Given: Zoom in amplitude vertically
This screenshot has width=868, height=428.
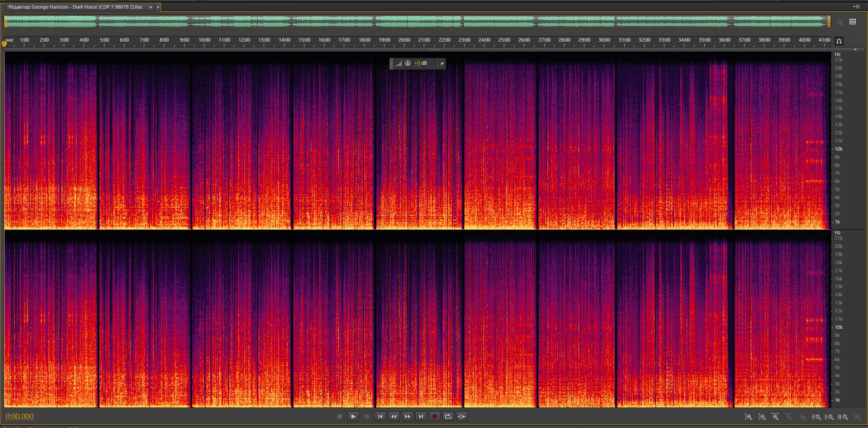Looking at the screenshot, I should pyautogui.click(x=748, y=417).
